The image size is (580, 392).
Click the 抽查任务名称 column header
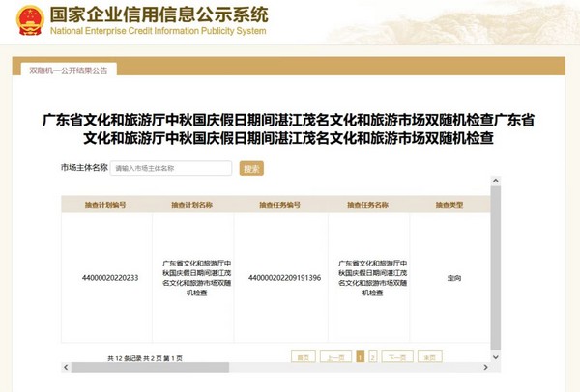(367, 205)
